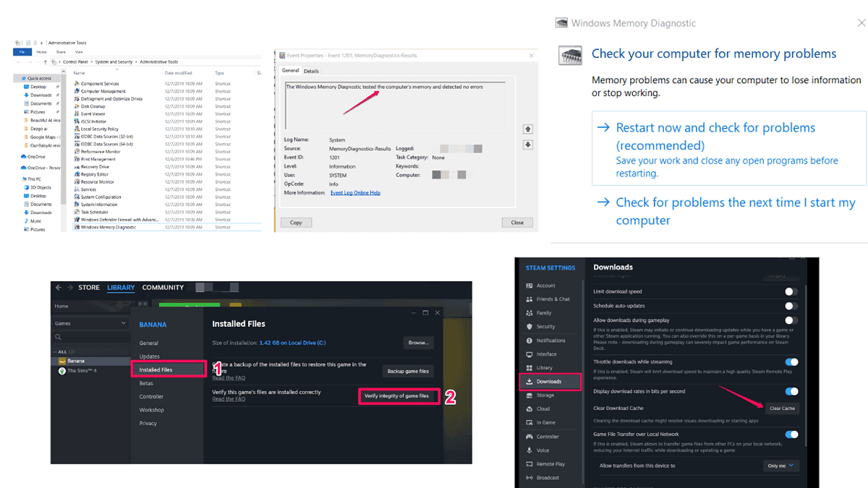
Task: Open Event Viewer shortcut icon
Action: tap(76, 114)
